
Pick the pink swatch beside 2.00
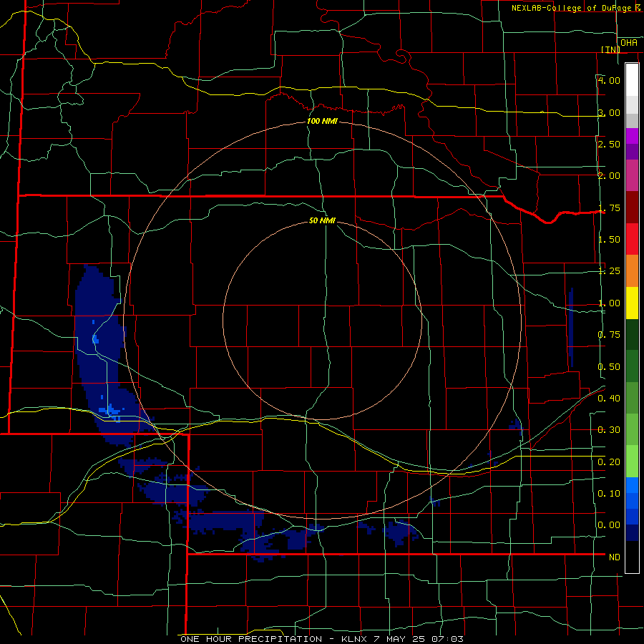point(632,175)
